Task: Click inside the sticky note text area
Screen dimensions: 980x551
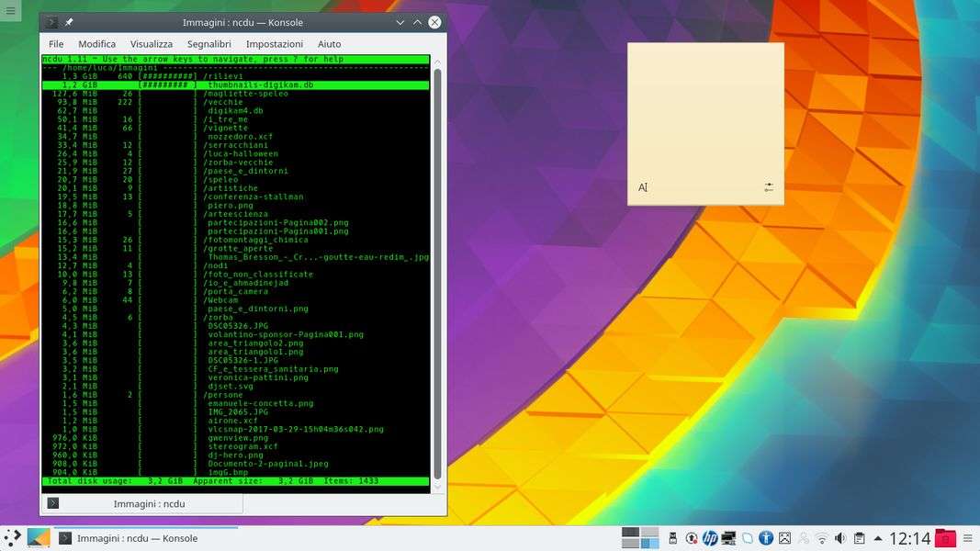Action: tap(705, 110)
